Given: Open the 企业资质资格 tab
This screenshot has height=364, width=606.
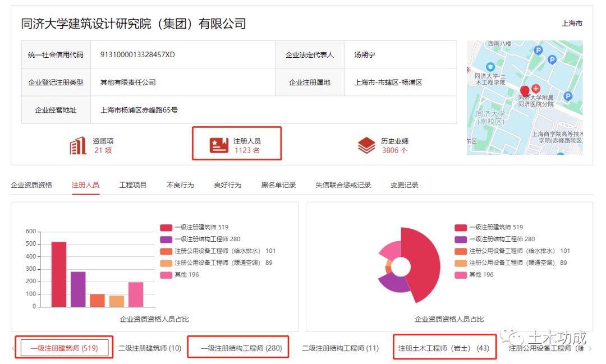Looking at the screenshot, I should (31, 185).
